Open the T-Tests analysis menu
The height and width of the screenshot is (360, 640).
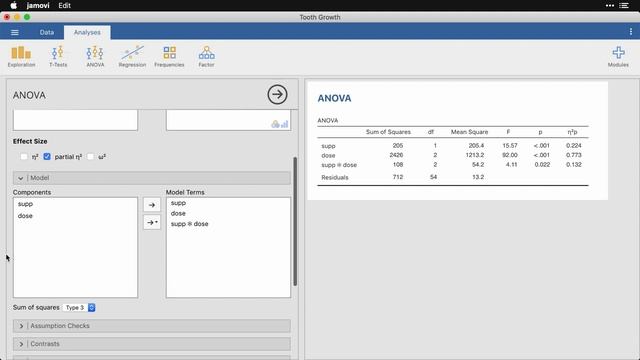(x=58, y=56)
